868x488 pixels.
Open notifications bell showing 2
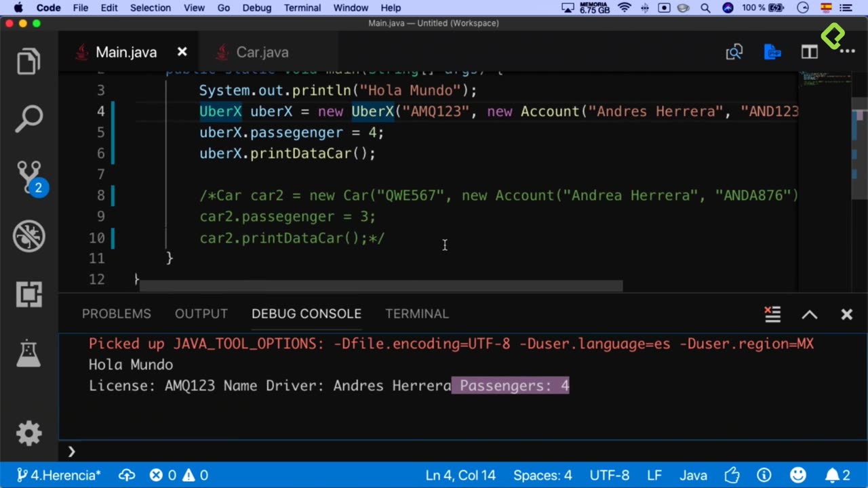tap(837, 475)
